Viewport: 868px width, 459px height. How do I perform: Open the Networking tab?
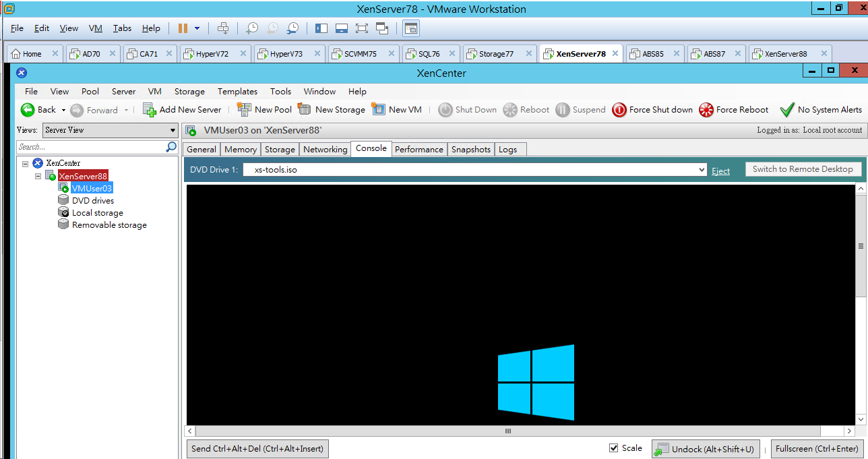325,150
